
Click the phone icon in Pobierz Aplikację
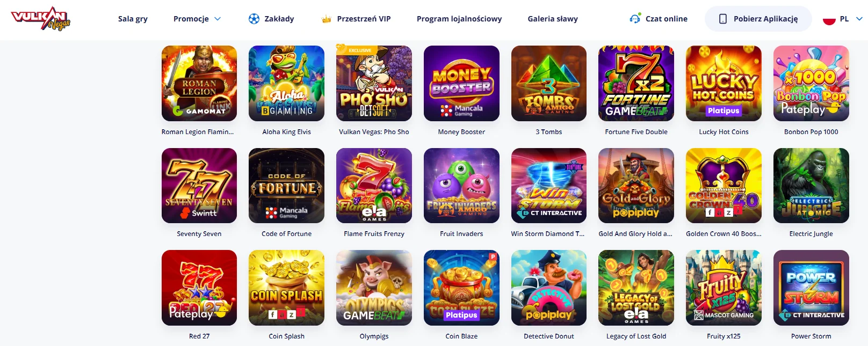(x=723, y=19)
